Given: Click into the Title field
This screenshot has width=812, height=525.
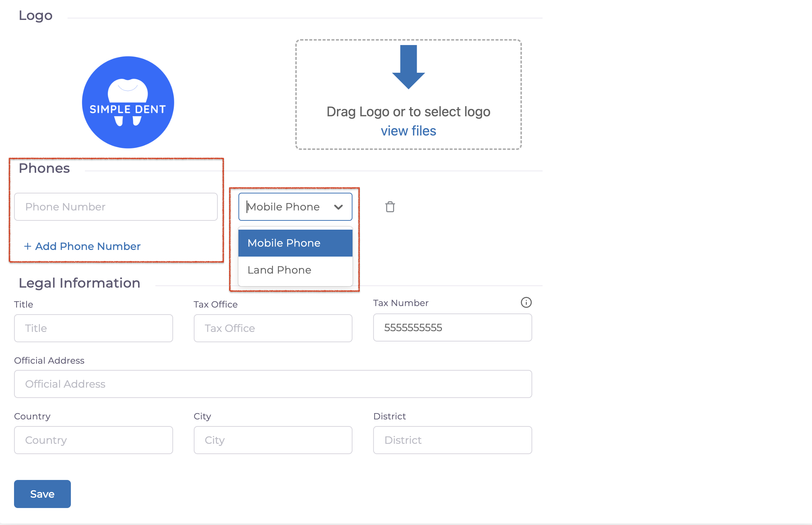Looking at the screenshot, I should pyautogui.click(x=93, y=328).
